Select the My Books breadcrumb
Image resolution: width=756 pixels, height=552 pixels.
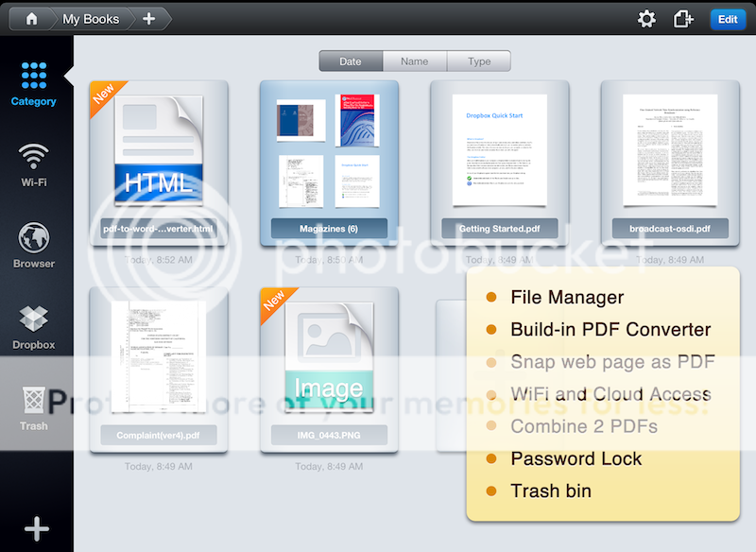coord(91,19)
